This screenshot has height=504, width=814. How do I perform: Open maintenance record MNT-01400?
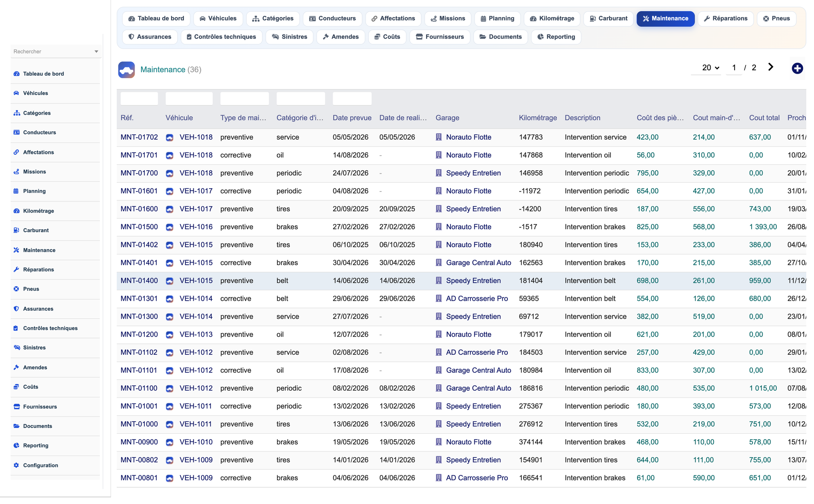139,281
